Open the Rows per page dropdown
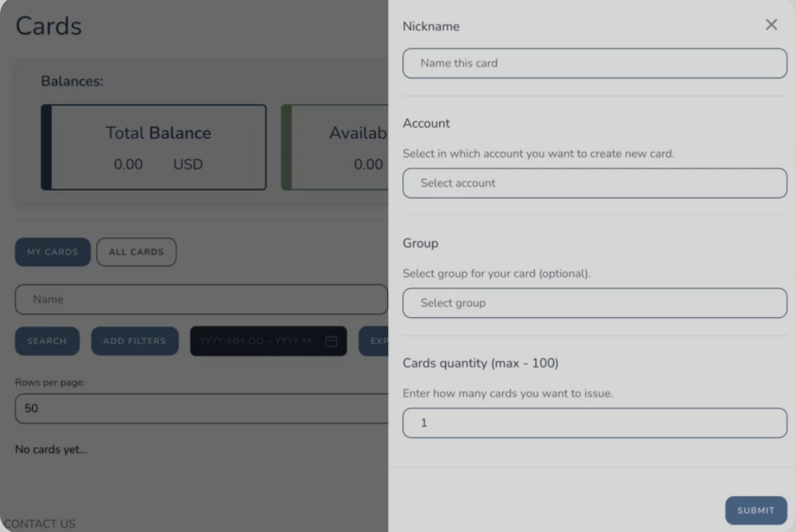This screenshot has width=796, height=532. click(201, 409)
